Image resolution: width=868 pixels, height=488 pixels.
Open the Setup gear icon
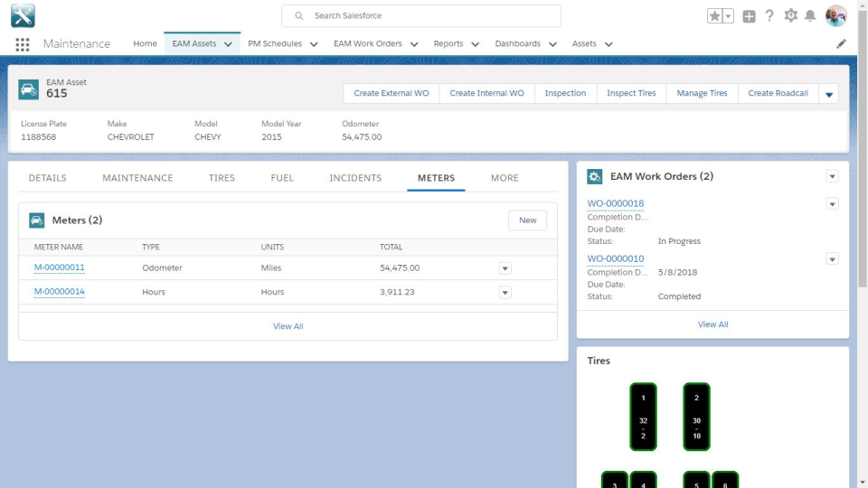coord(790,15)
